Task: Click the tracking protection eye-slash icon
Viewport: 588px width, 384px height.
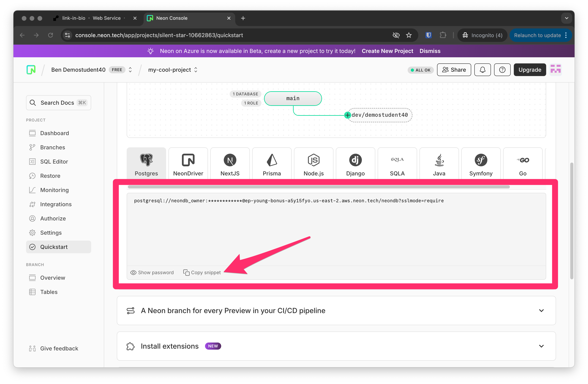Action: [396, 35]
